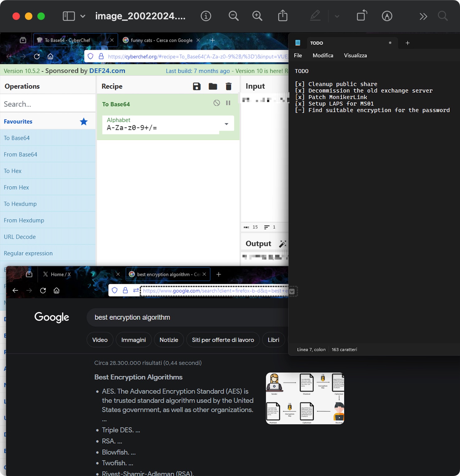
Task: Zoom out the image in Preview
Action: (233, 16)
